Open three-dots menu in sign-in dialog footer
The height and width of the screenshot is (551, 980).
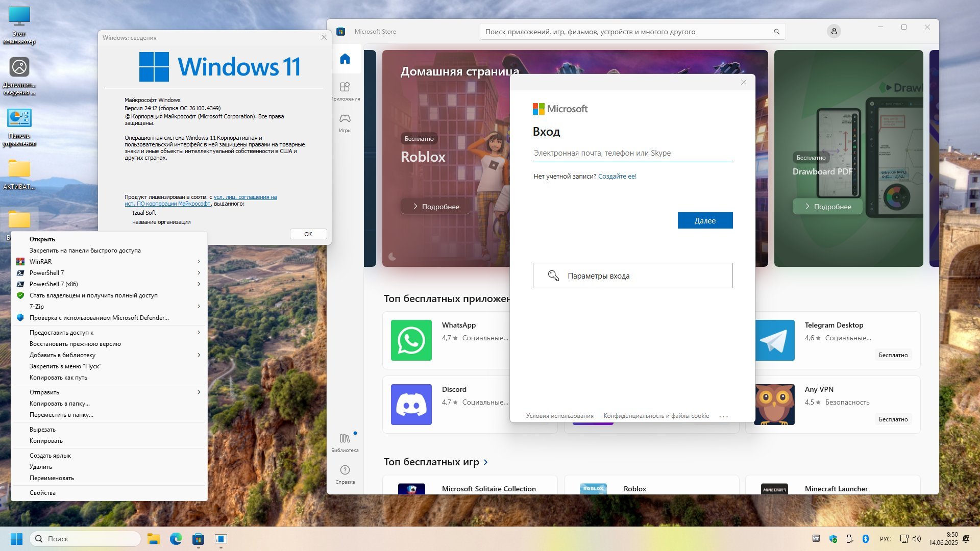(x=723, y=416)
